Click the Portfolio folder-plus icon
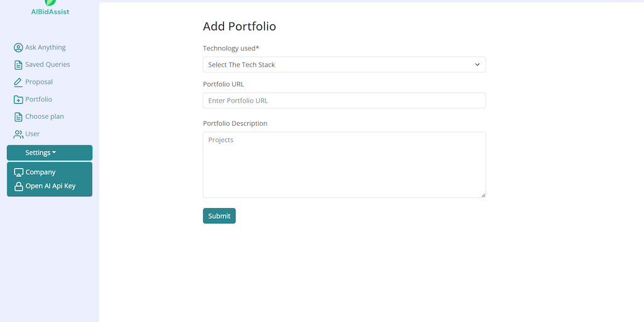644x322 pixels. (18, 99)
